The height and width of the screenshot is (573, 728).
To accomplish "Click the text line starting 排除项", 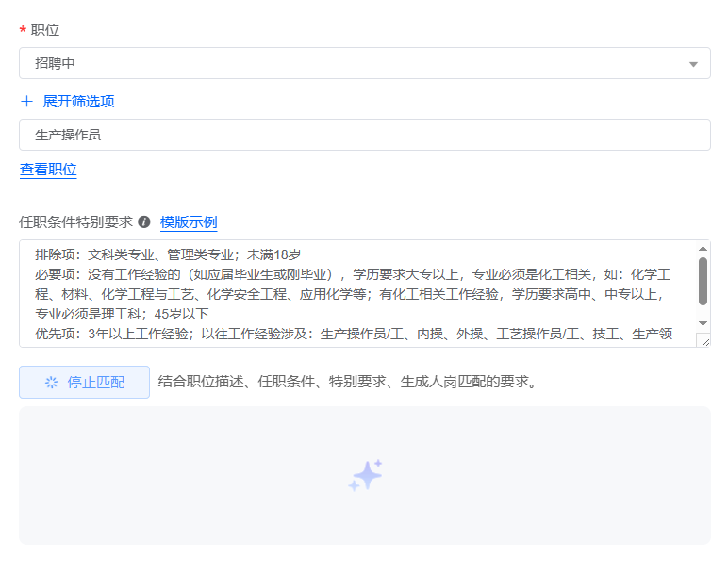I will [168, 254].
